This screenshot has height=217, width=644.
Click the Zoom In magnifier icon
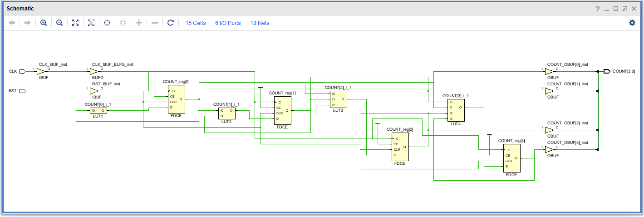[x=44, y=23]
